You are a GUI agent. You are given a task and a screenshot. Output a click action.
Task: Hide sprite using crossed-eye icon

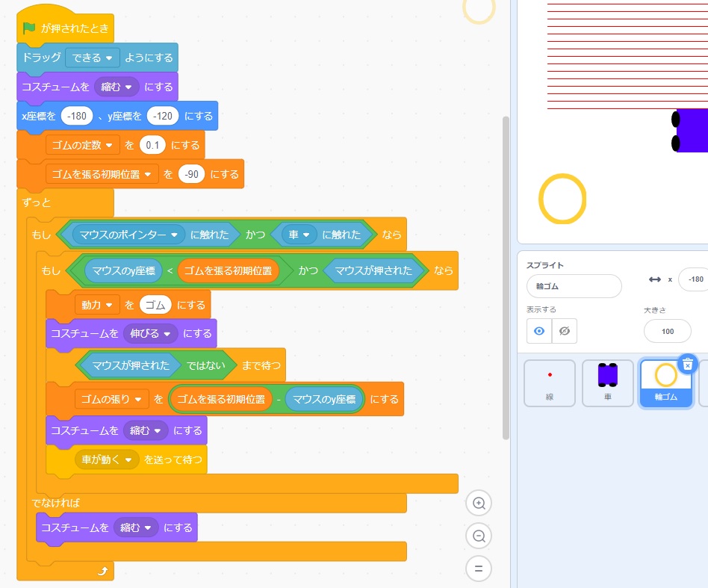click(565, 331)
